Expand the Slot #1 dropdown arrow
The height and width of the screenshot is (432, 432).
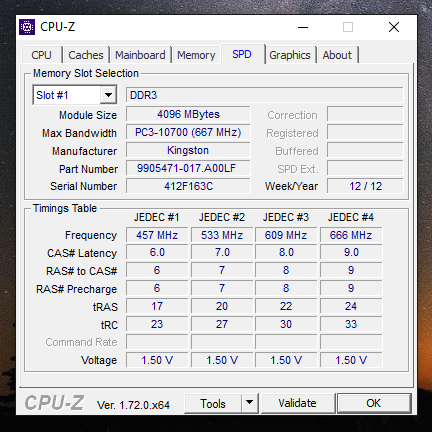(x=108, y=95)
